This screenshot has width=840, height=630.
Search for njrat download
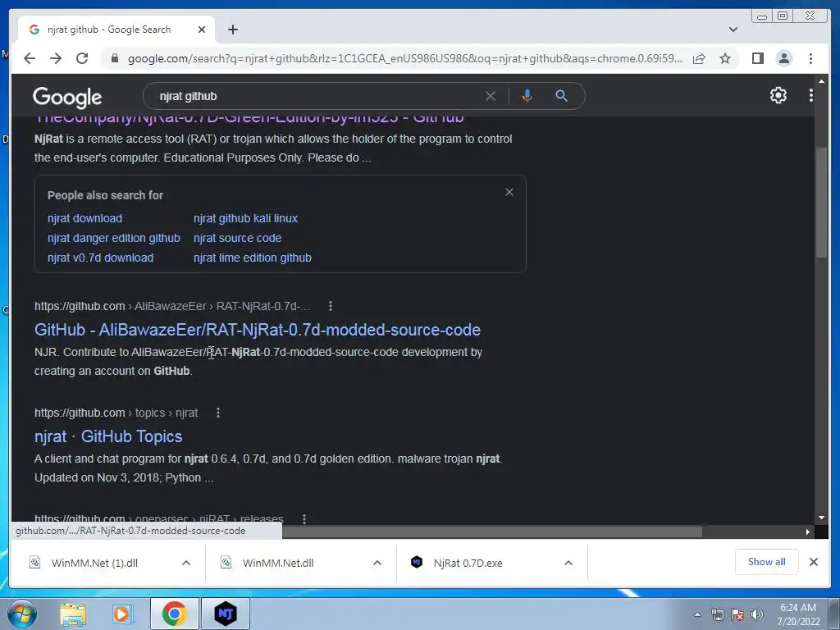84,218
